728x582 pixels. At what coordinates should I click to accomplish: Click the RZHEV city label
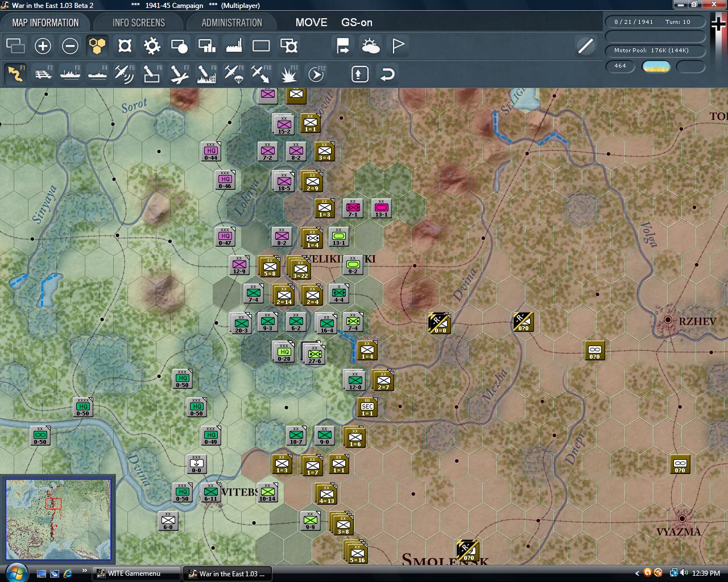pyautogui.click(x=697, y=321)
